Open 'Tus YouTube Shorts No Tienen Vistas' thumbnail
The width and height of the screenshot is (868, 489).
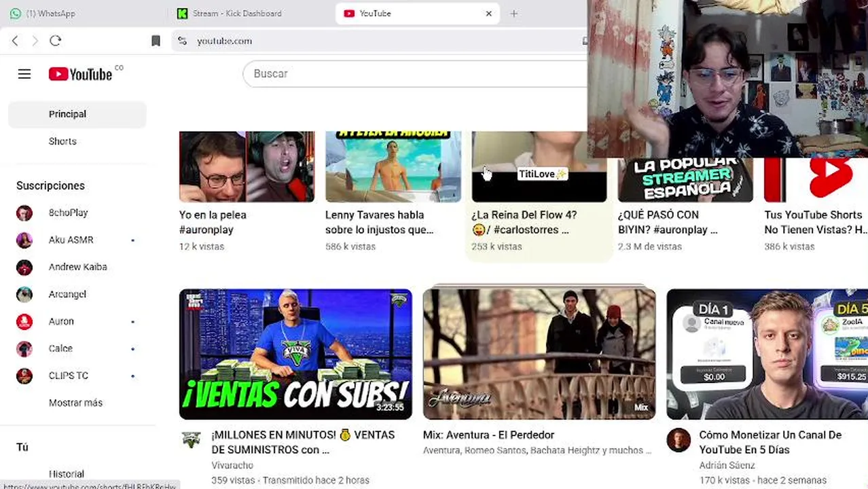(816, 179)
